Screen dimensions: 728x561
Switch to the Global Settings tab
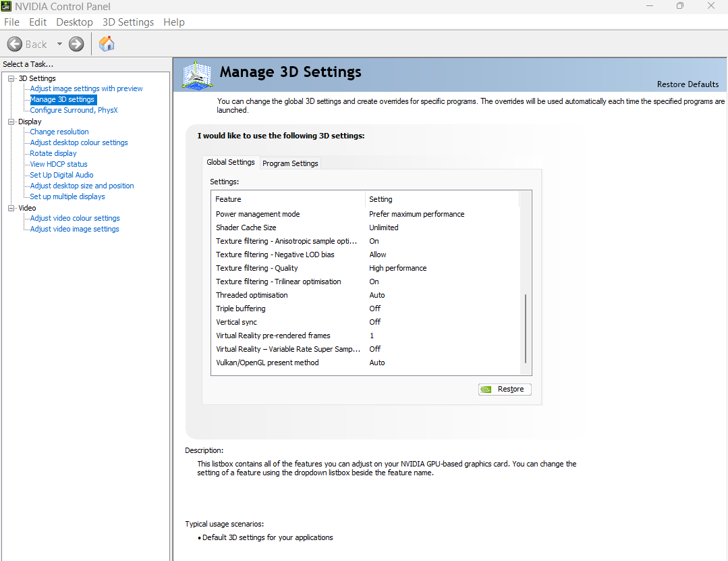pos(231,162)
